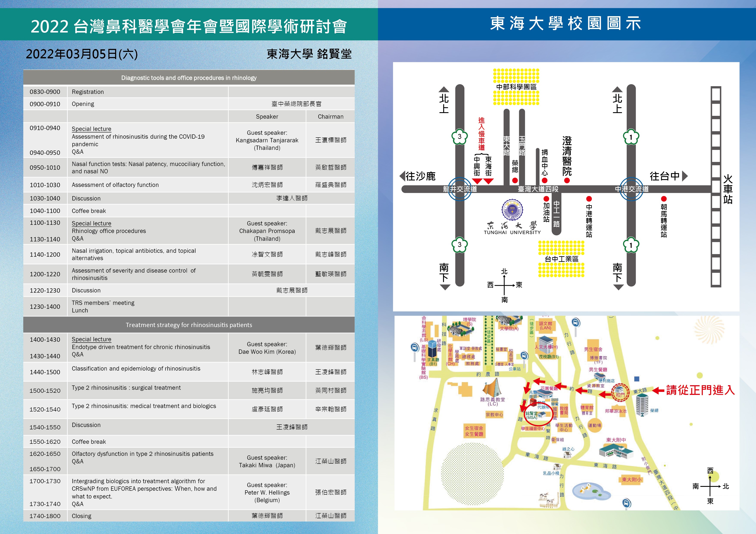
Task: Click the Opening cell
Action: click(147, 104)
